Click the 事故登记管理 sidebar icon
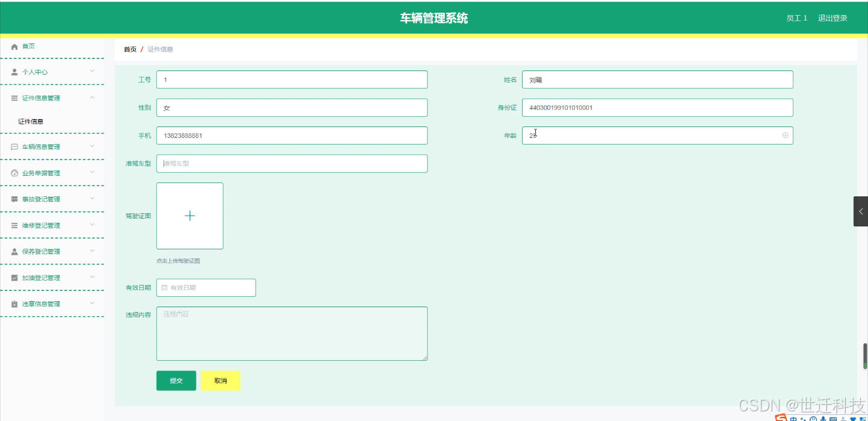The height and width of the screenshot is (421, 868). click(14, 199)
